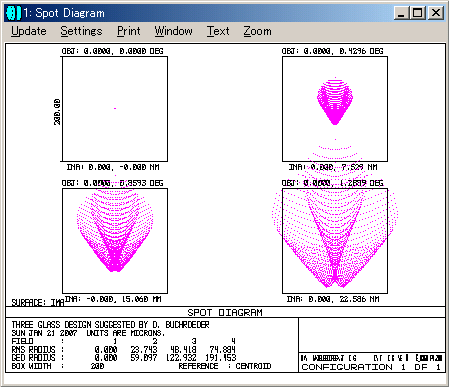This screenshot has width=449, height=387.
Task: Open the Window menu
Action: [x=173, y=31]
